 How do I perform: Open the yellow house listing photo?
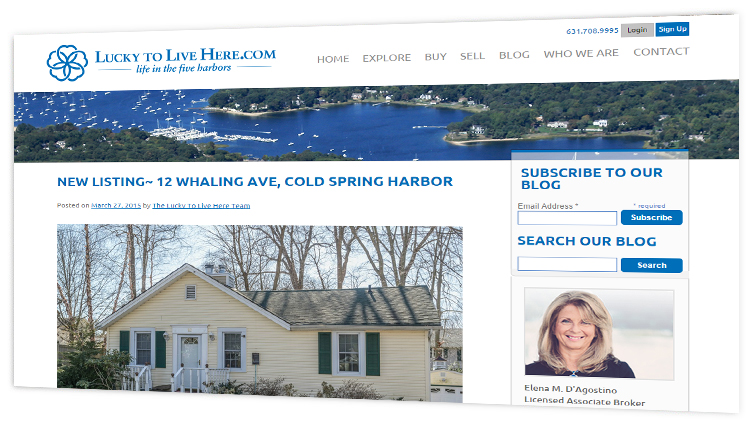(260, 313)
